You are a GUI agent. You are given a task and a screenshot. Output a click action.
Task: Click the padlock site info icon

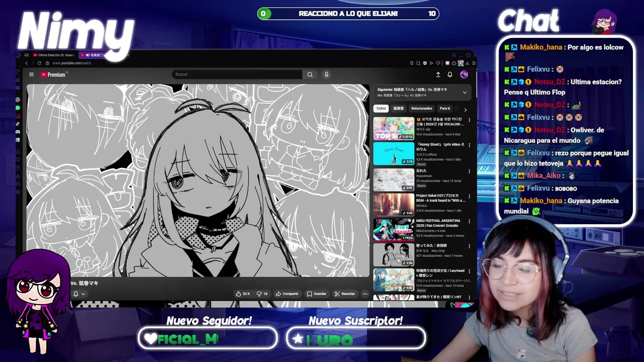[x=47, y=63]
